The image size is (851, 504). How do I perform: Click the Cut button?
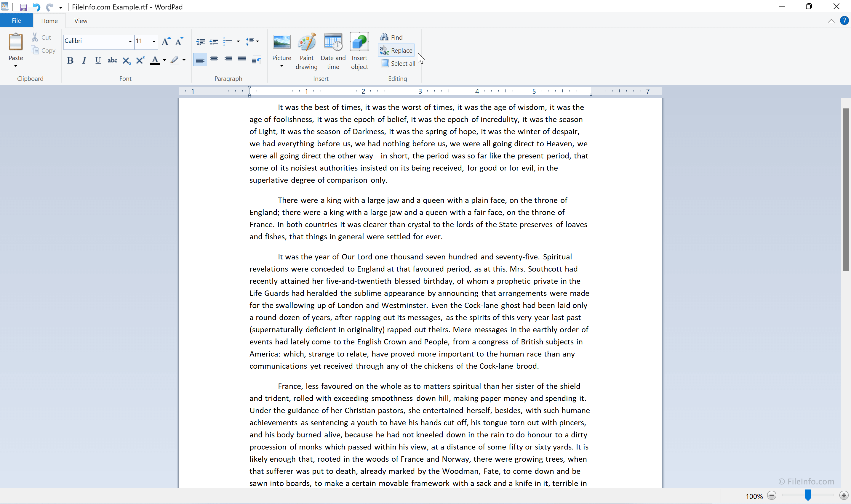pyautogui.click(x=41, y=37)
